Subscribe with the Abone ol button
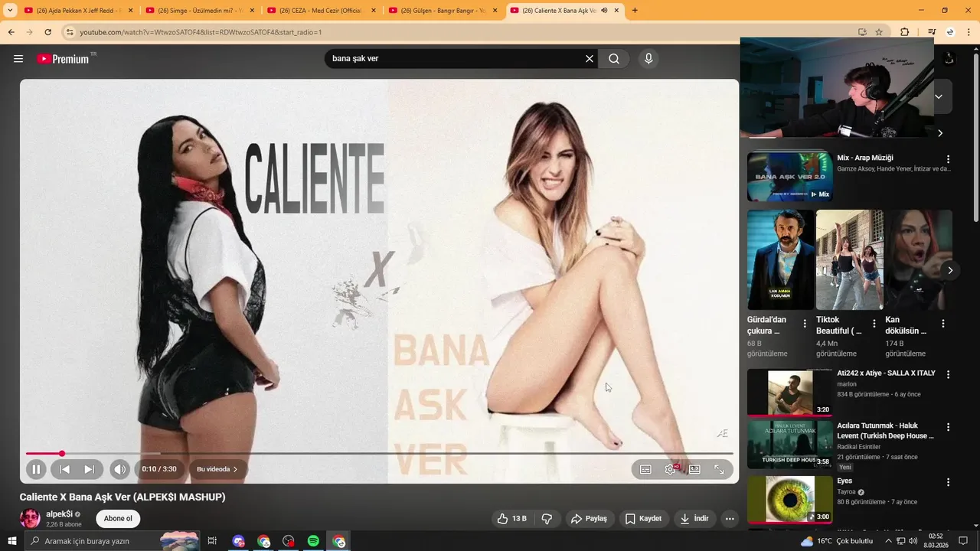 pos(118,518)
